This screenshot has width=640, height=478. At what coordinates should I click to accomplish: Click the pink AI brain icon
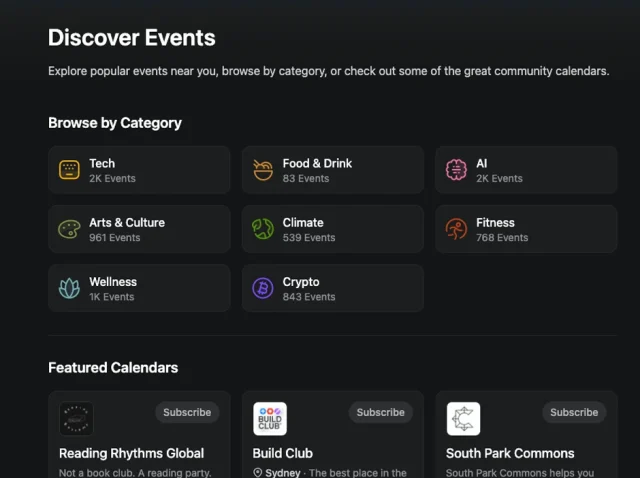pyautogui.click(x=456, y=170)
